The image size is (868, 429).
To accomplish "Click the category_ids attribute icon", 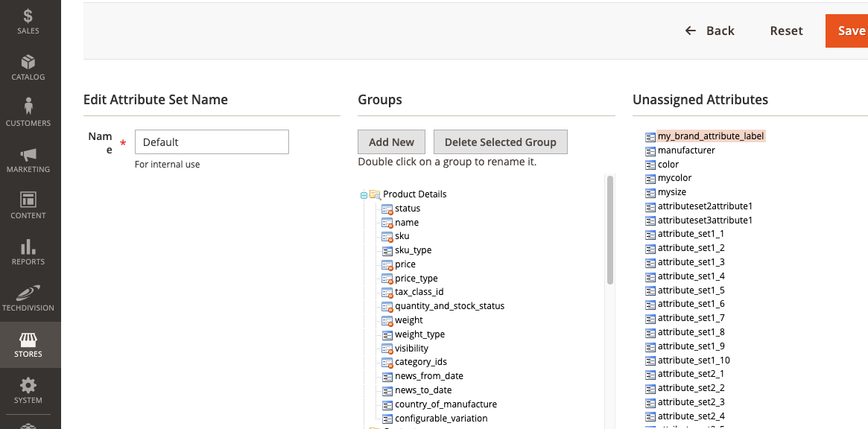I will [387, 362].
